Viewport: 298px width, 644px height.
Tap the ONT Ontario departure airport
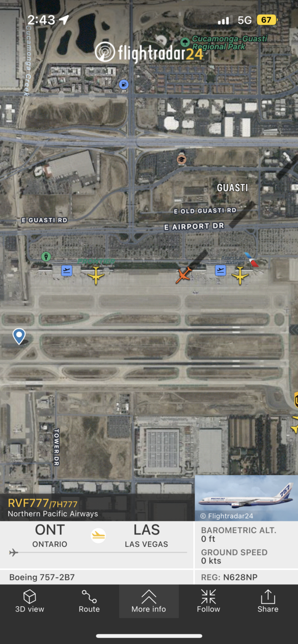click(x=50, y=536)
